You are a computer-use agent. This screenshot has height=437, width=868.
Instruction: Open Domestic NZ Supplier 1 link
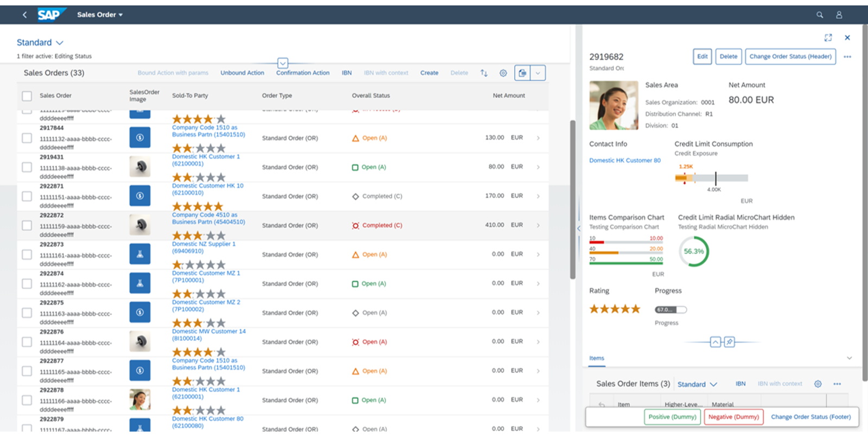203,248
